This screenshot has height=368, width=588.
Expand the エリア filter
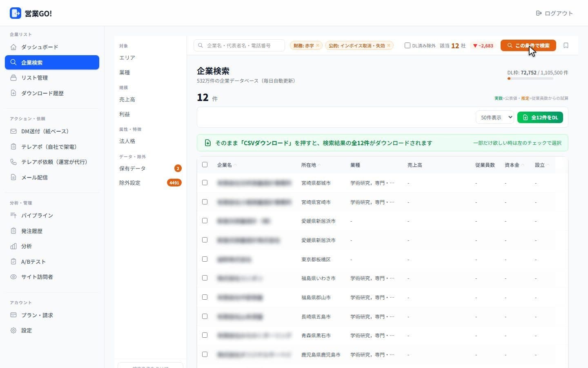(150, 58)
